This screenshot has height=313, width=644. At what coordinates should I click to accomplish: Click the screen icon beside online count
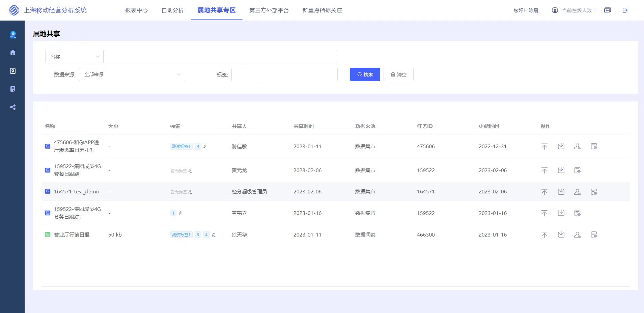[608, 10]
